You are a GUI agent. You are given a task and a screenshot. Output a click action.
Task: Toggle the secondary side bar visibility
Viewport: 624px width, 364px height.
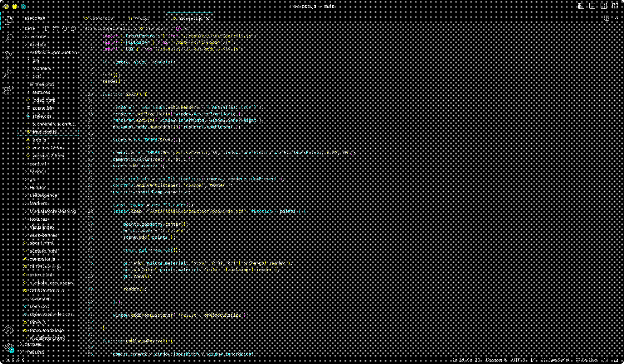click(x=604, y=6)
